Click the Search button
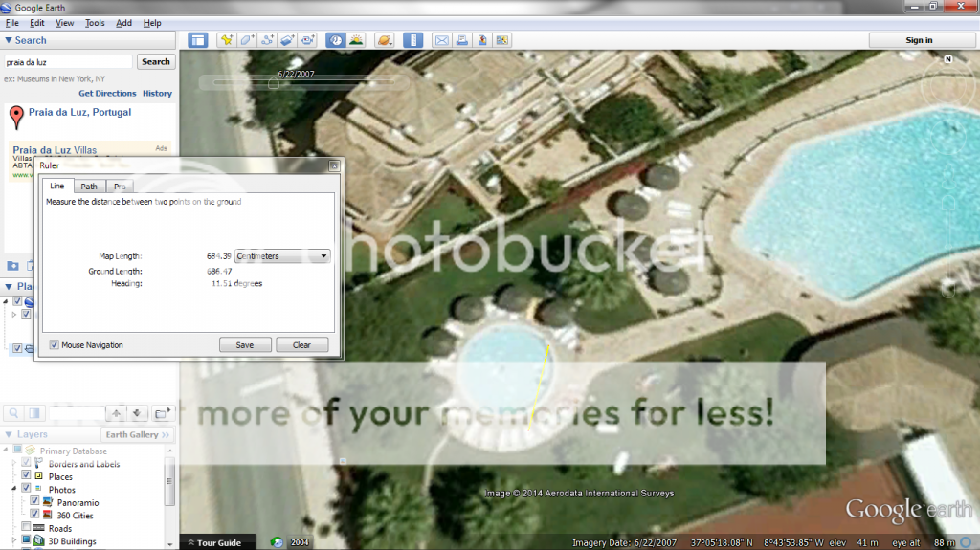980x550 pixels. 156,62
